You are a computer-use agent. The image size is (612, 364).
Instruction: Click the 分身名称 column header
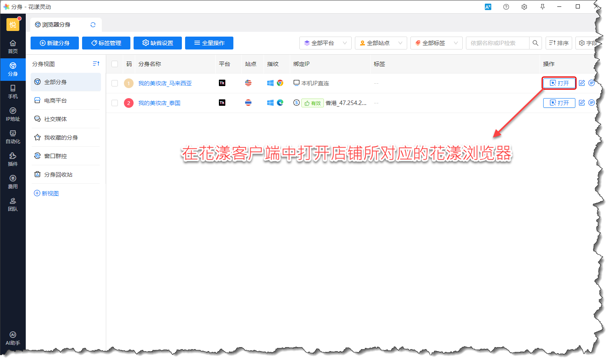pyautogui.click(x=150, y=64)
